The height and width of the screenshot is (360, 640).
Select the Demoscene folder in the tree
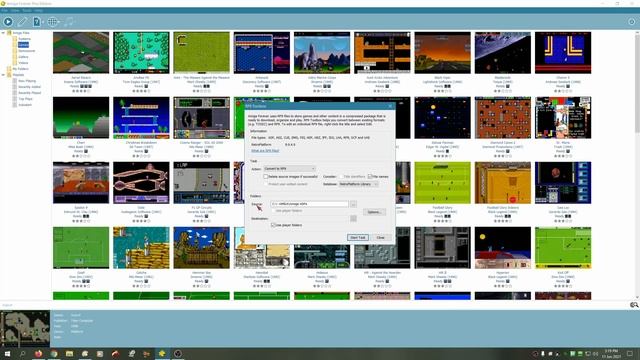click(27, 51)
